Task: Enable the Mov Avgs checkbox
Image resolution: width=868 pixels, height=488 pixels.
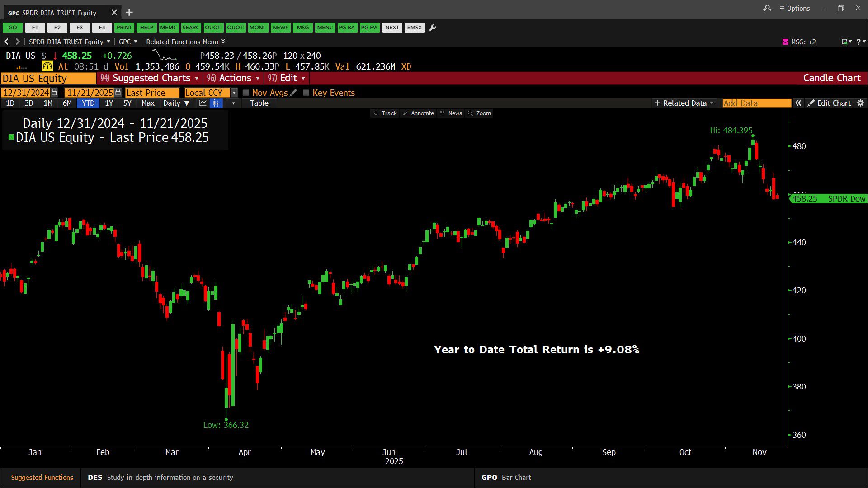Action: point(246,93)
